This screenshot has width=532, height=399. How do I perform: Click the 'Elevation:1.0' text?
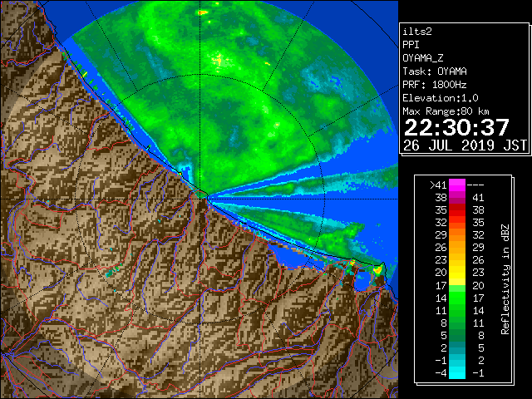click(441, 98)
